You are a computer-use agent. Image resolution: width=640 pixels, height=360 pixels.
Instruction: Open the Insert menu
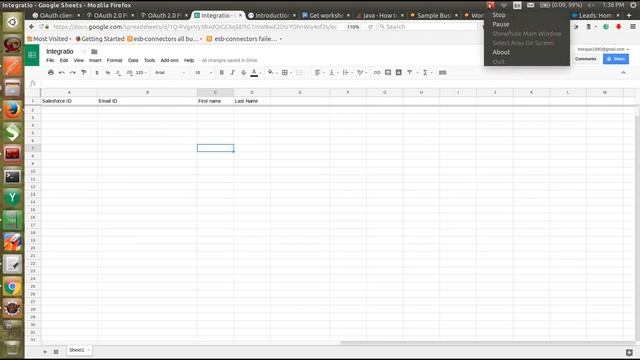coord(95,60)
